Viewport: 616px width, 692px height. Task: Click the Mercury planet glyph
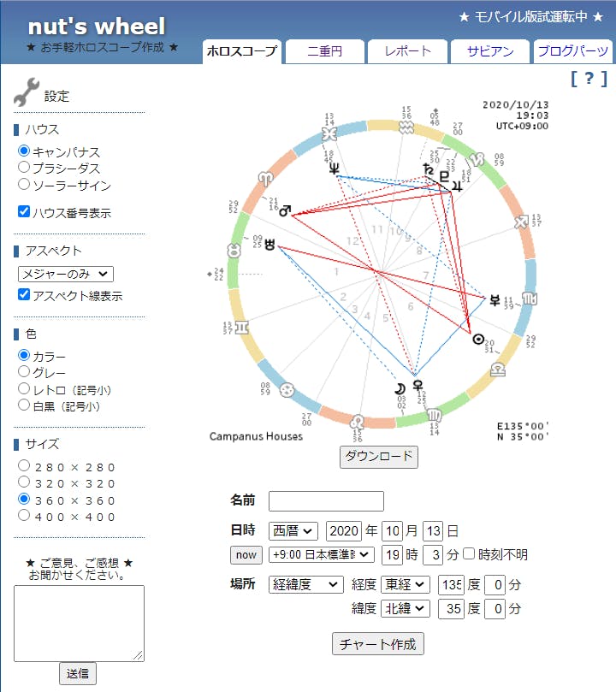click(x=495, y=300)
